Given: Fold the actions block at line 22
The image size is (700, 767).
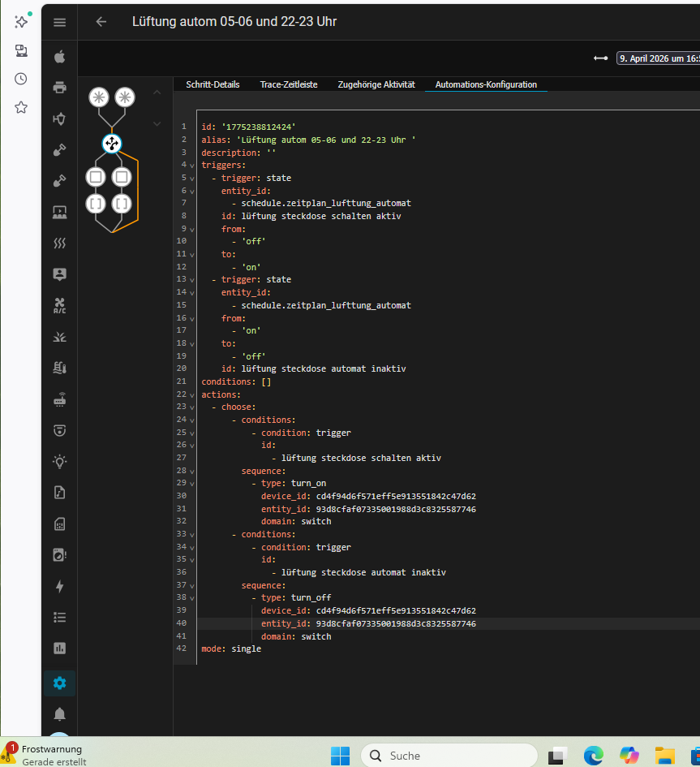Looking at the screenshot, I should point(192,394).
